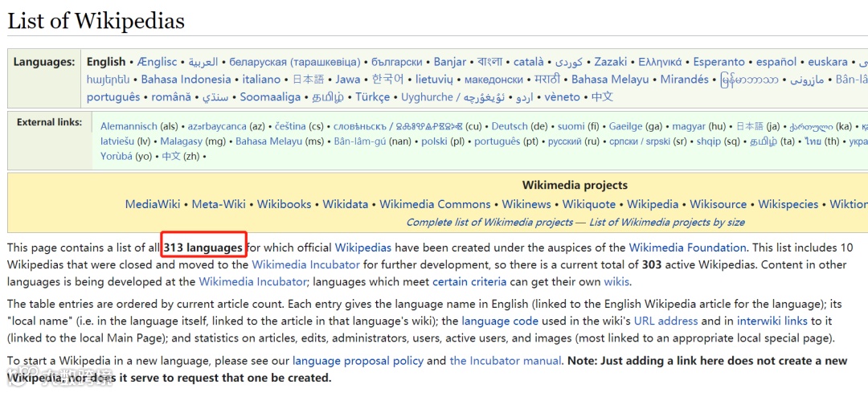Open 'the Incubator manual' link
Screen dimensions: 868x393
(505, 361)
